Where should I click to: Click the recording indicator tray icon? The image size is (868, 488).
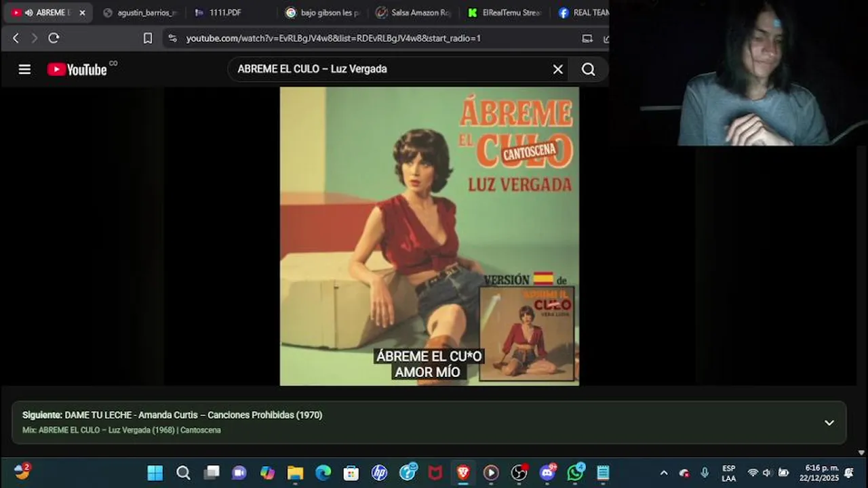coord(684,472)
